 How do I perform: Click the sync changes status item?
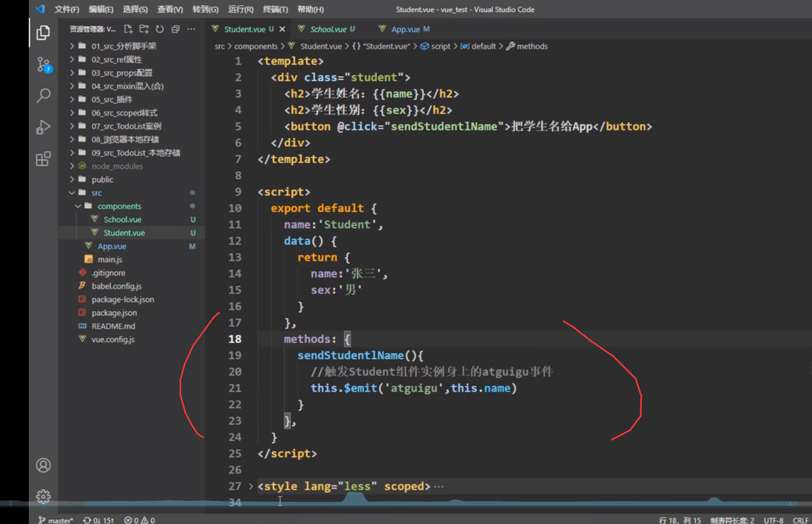pos(99,520)
